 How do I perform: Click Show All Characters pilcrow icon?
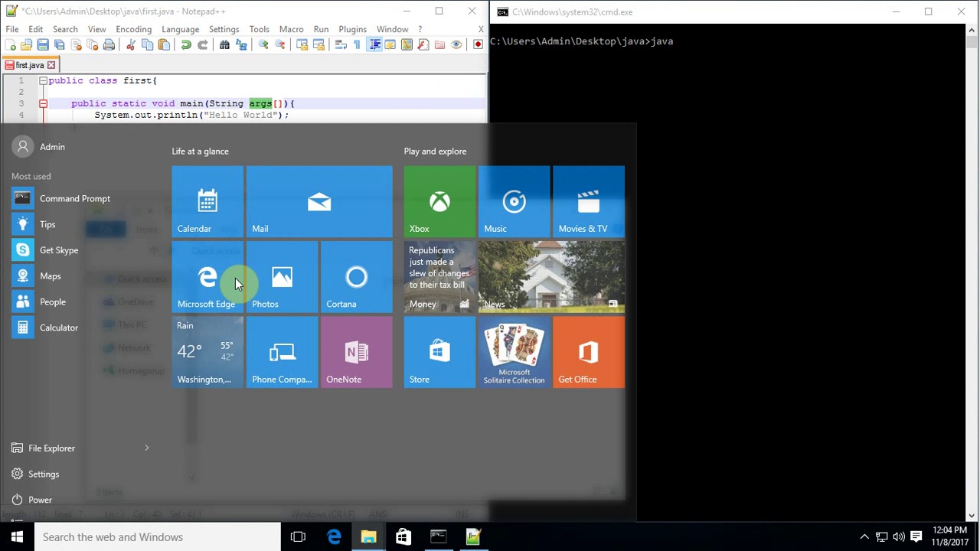coord(358,45)
